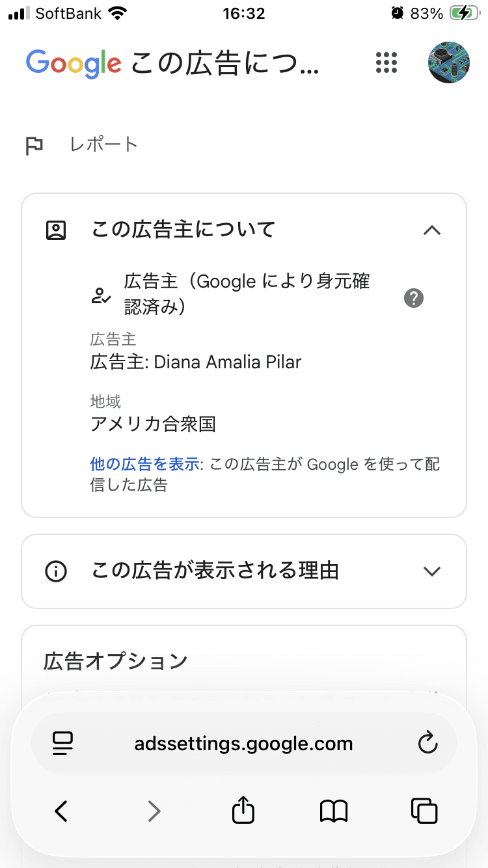Tap the help question mark icon
This screenshot has height=868, width=488.
click(x=414, y=299)
